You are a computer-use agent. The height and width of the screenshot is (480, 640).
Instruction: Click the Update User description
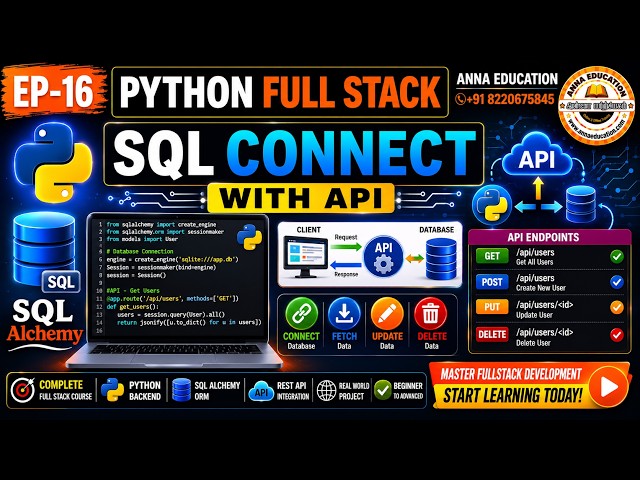pyautogui.click(x=534, y=315)
